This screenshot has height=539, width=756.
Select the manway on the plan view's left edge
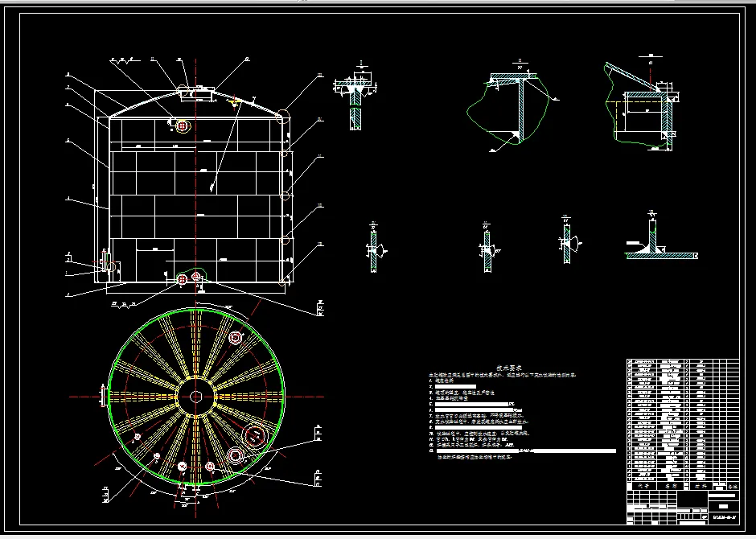tap(103, 397)
